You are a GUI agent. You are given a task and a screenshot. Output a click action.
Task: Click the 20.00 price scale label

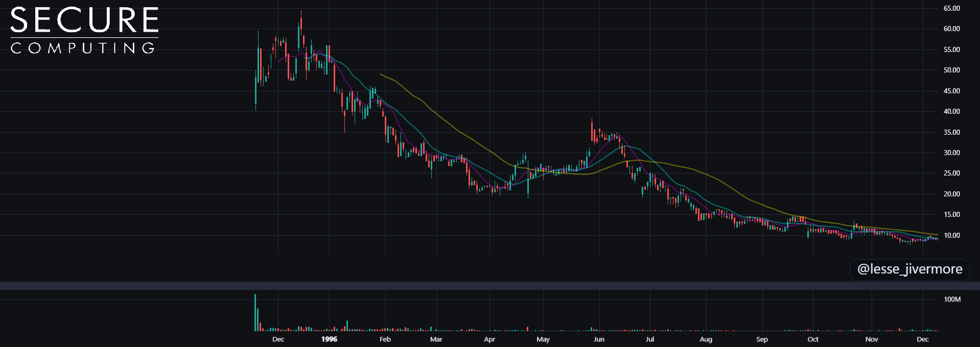pos(951,194)
